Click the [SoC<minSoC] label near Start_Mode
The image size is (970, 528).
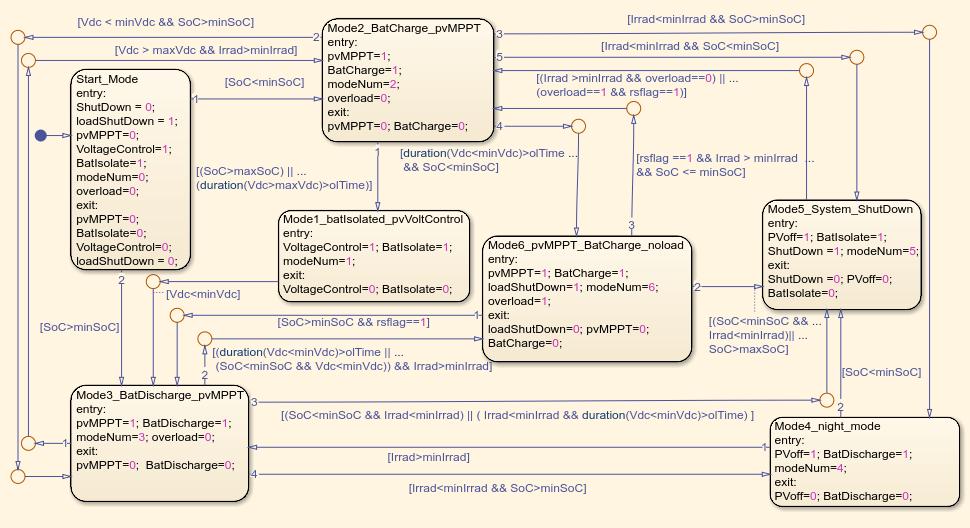[264, 82]
